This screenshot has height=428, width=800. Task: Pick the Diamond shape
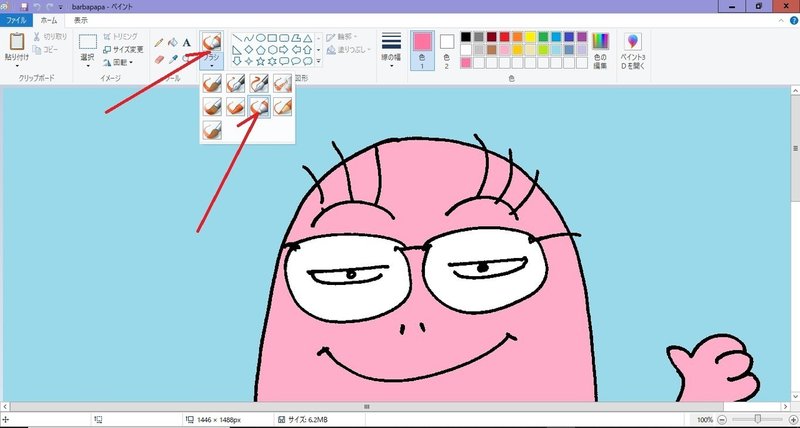coord(248,50)
